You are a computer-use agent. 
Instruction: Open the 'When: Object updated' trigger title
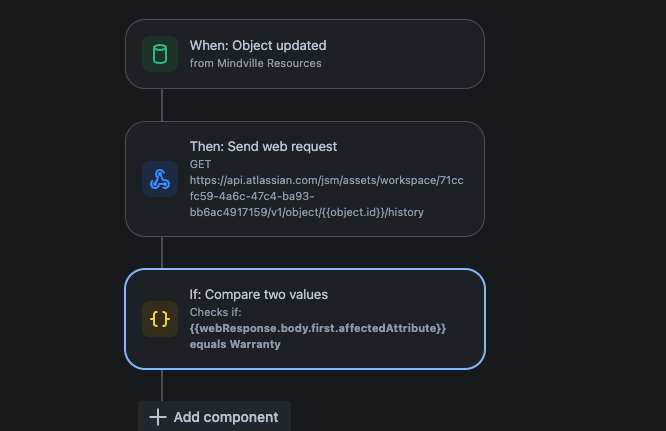(x=258, y=45)
